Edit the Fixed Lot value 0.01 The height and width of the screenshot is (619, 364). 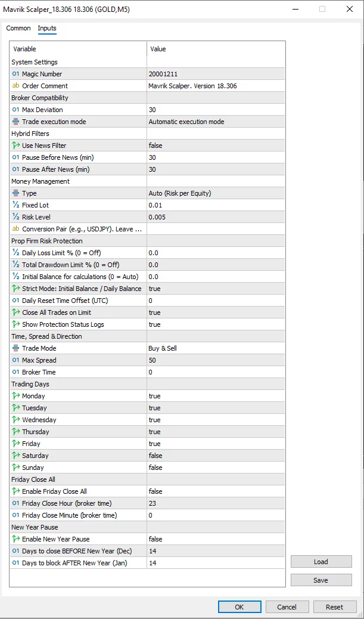pos(216,205)
